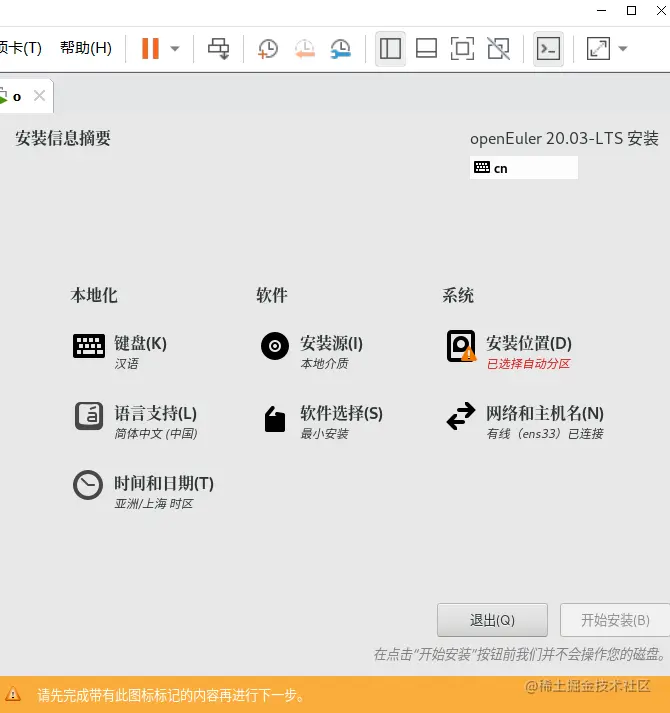This screenshot has width=670, height=713.
Task: Maximize the VMware window
Action: tap(631, 10)
